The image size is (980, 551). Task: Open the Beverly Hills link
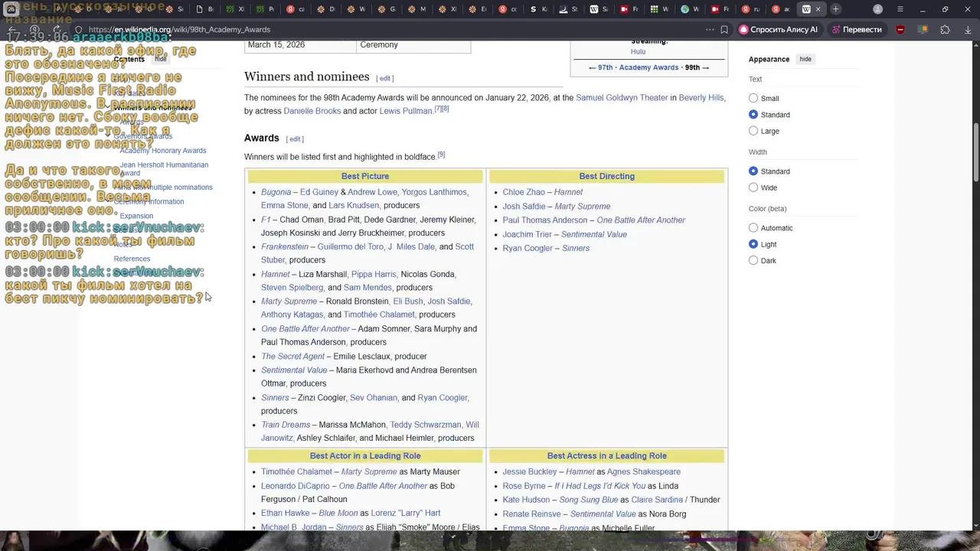[701, 98]
